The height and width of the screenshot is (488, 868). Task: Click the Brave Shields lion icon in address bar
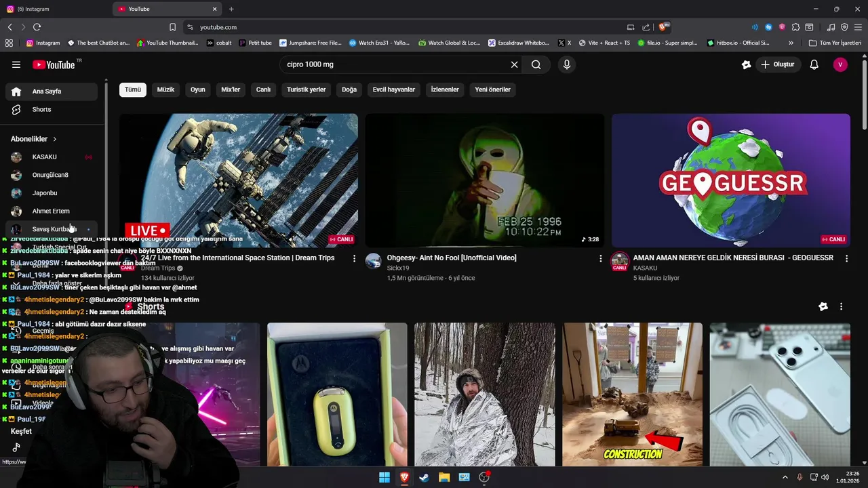click(x=662, y=27)
